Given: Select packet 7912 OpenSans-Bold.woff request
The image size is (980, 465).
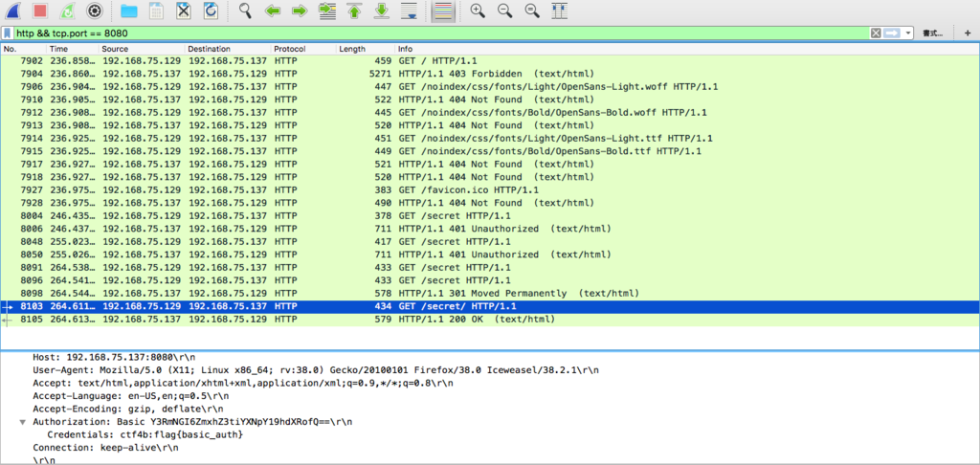Looking at the screenshot, I should click(489, 113).
